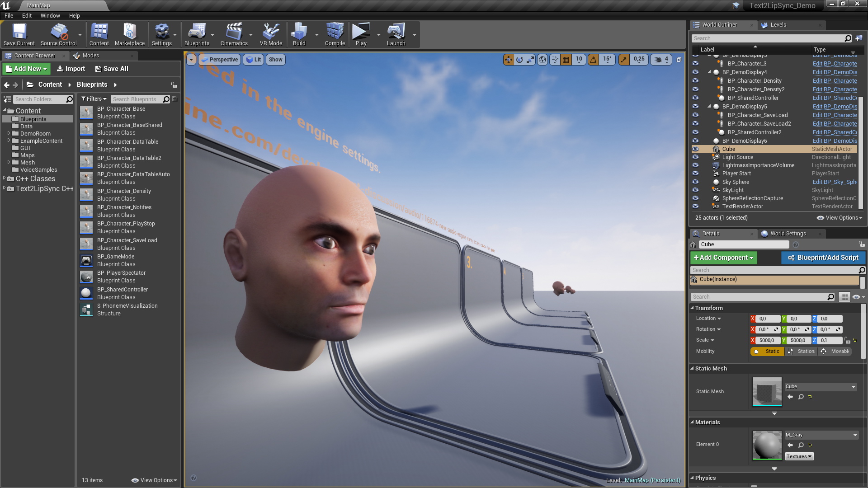
Task: Expand the DemoRoom folder in the content tree
Action: pos(9,133)
